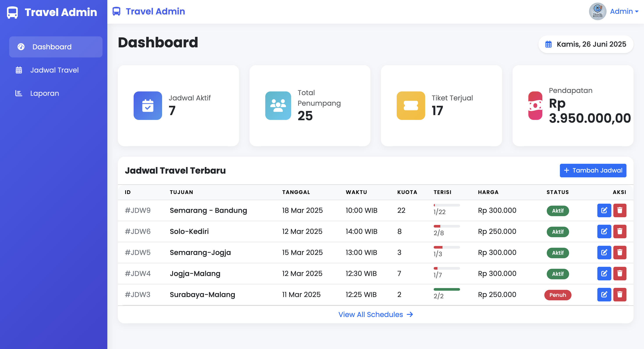Click the calendar icon beside today's date
Screen dimensions: 644x349
[548, 44]
